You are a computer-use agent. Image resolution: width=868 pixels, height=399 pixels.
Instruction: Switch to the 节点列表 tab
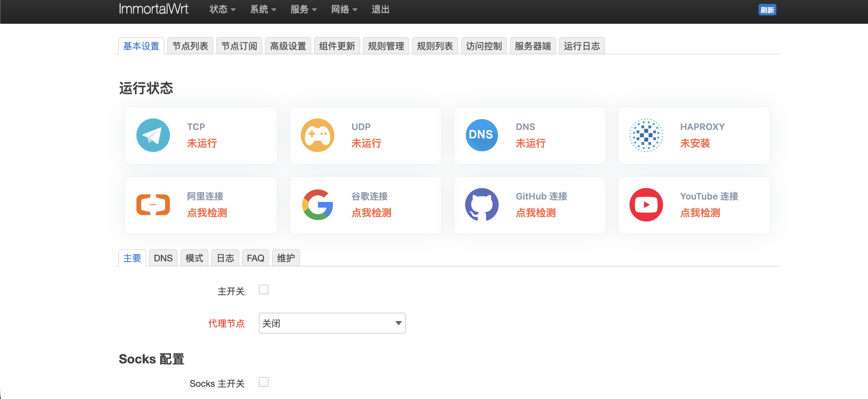click(190, 46)
